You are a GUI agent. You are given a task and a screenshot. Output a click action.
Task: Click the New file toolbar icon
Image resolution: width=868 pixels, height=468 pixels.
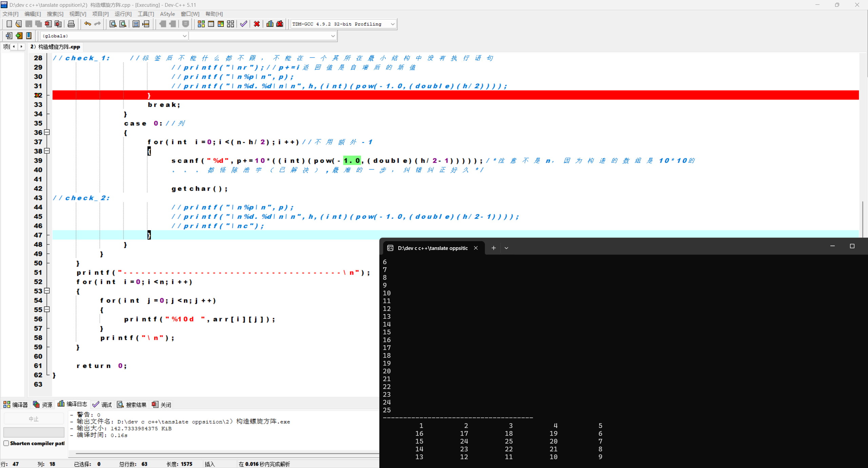click(x=9, y=24)
